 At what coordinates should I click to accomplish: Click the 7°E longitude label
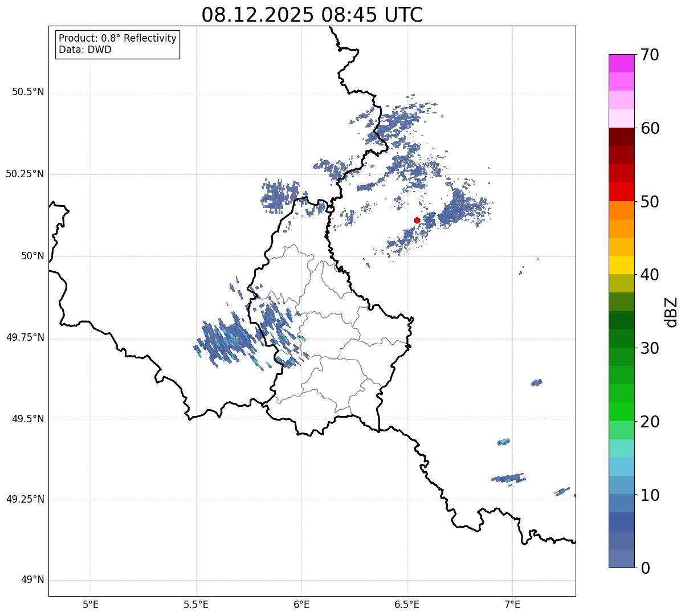512,605
